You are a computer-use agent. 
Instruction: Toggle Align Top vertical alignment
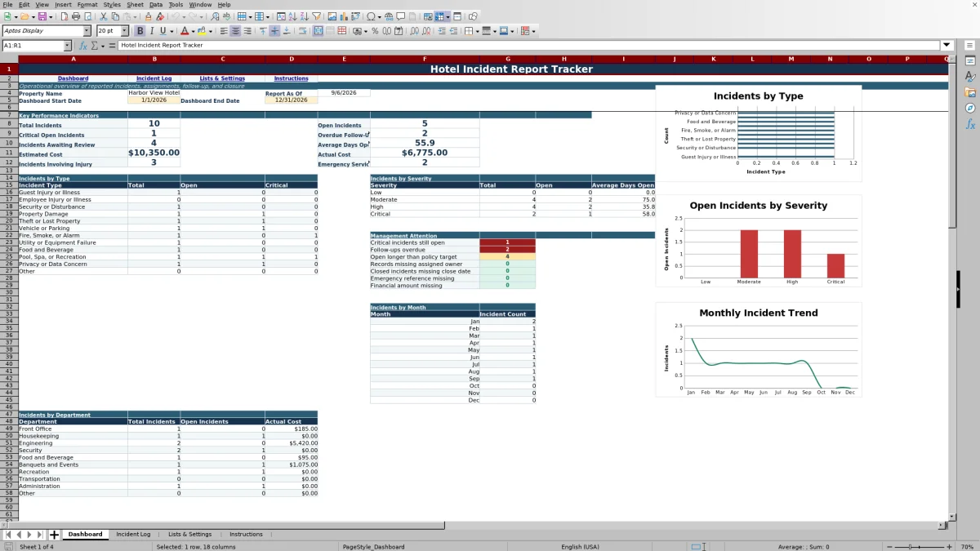tap(263, 31)
